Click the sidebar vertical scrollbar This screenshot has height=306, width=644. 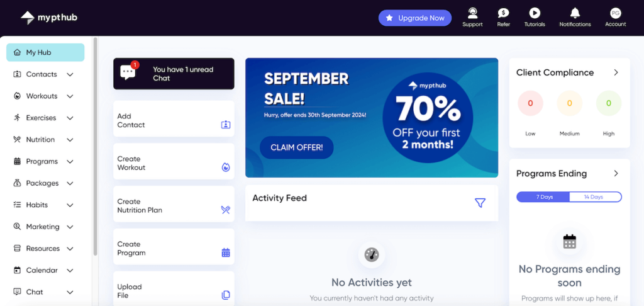click(x=95, y=145)
